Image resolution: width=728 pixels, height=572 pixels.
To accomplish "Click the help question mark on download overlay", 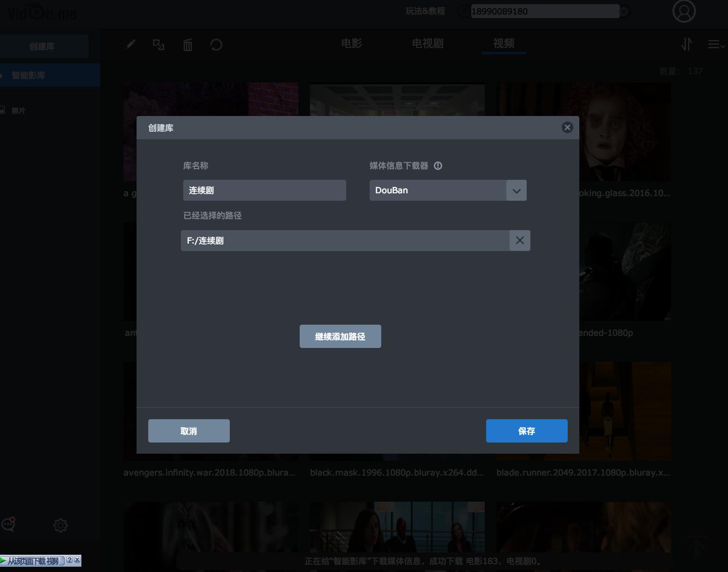I will (70, 560).
